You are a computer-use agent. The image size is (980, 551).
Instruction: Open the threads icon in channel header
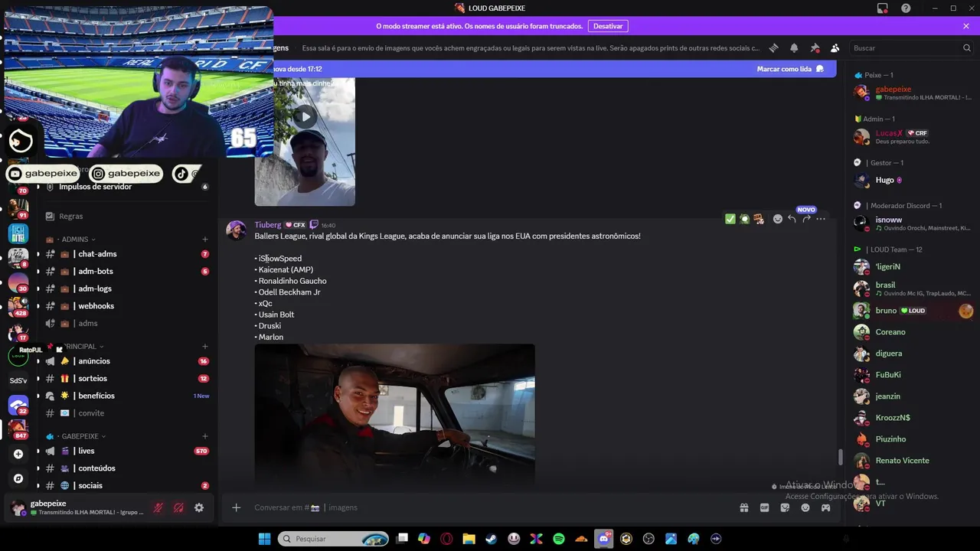(774, 47)
